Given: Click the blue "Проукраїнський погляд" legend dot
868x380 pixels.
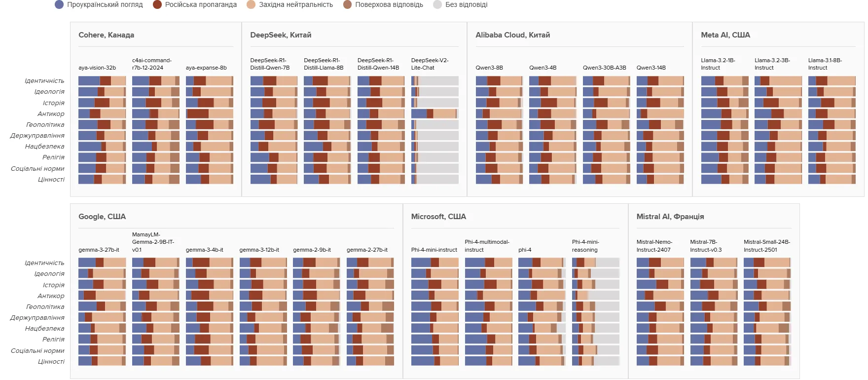Looking at the screenshot, I should tap(59, 5).
